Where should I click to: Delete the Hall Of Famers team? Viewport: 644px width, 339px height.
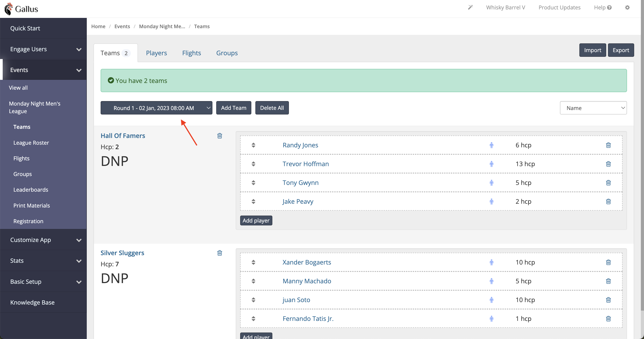220,136
